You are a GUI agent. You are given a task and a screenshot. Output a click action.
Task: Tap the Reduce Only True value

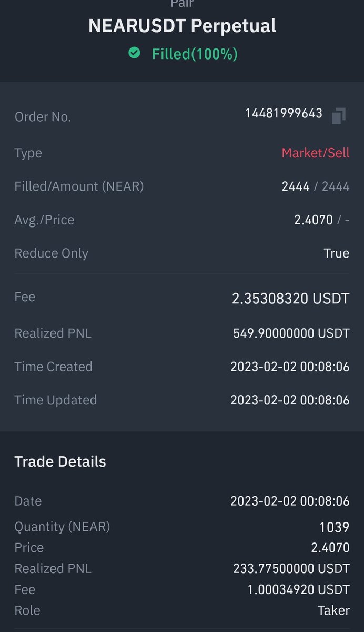(337, 253)
